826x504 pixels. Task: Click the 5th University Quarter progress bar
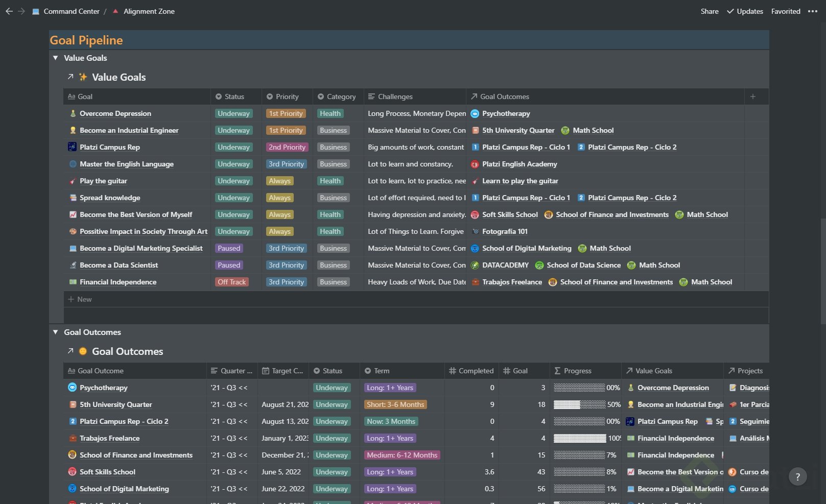[579, 404]
